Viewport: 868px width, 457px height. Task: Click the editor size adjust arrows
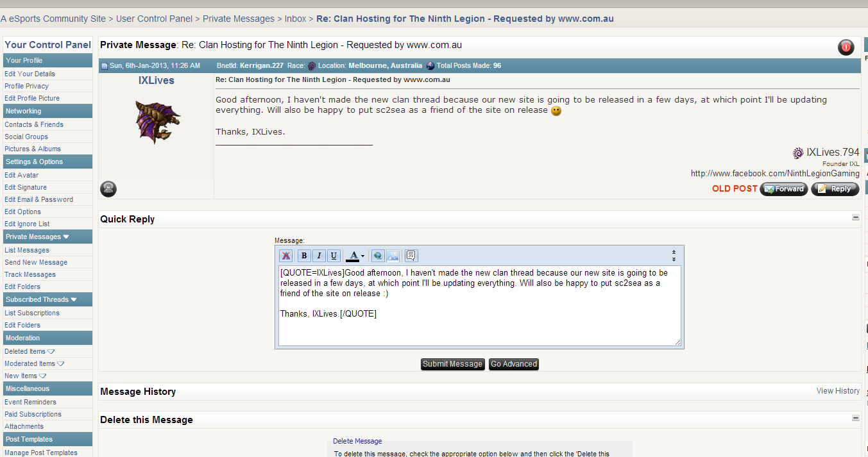pyautogui.click(x=674, y=256)
